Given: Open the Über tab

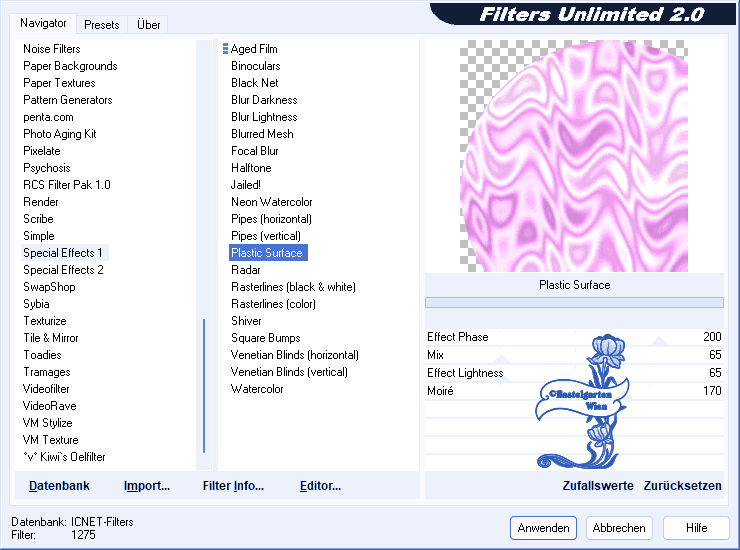Looking at the screenshot, I should tap(148, 25).
